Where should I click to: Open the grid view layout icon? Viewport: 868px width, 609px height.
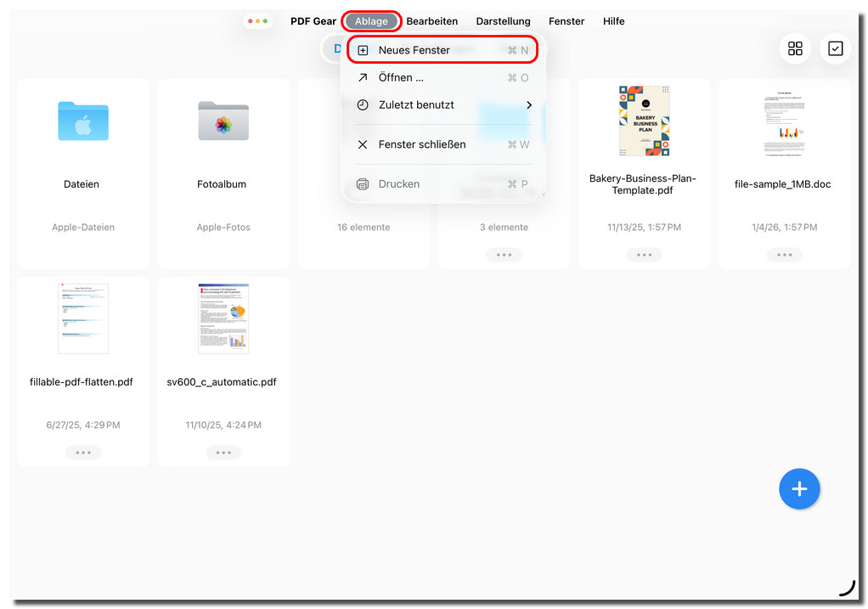pos(795,48)
